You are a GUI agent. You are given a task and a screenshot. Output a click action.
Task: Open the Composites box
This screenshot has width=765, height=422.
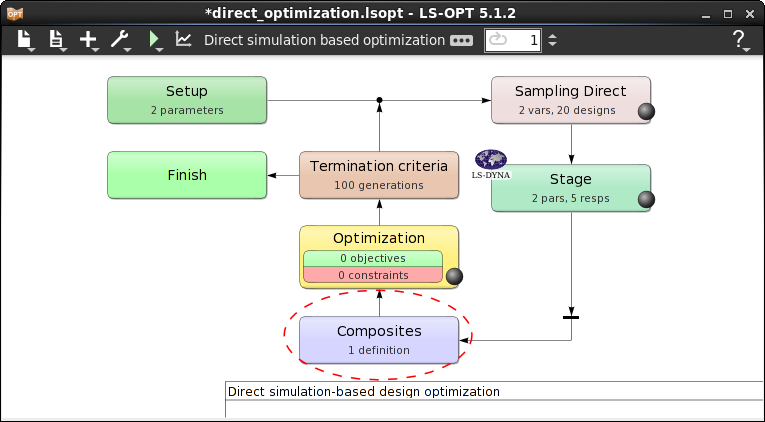click(379, 340)
